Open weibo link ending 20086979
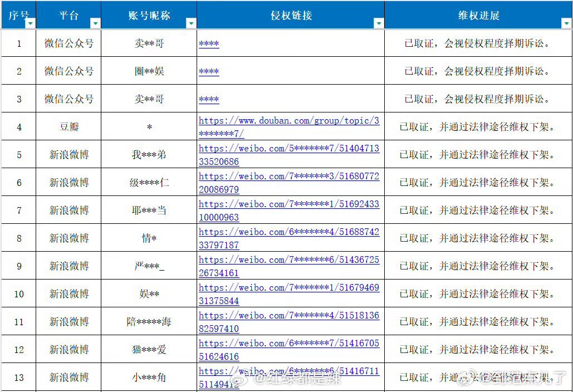 289,183
